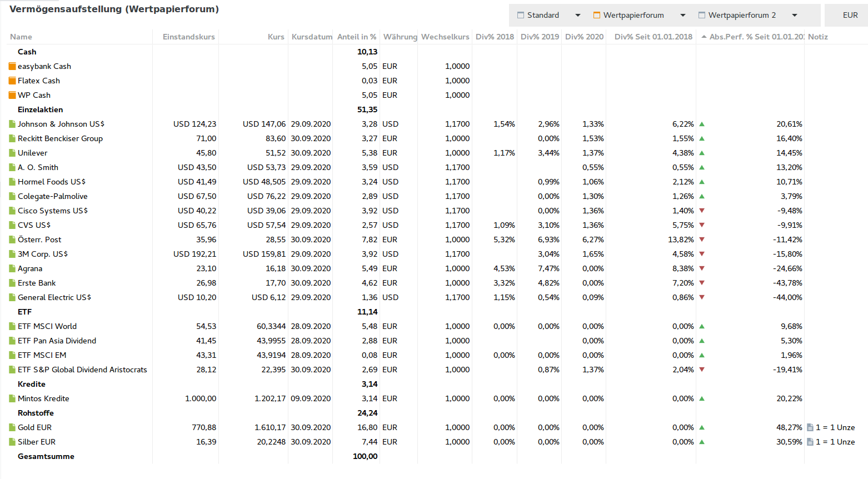The width and height of the screenshot is (868, 479).
Task: Click the security icon beside Mintos Kredite
Action: point(12,398)
